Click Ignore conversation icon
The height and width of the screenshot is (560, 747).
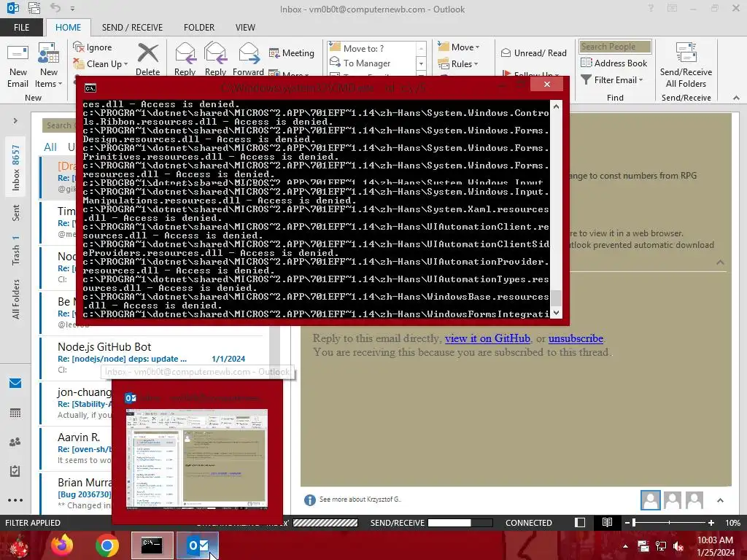(x=79, y=47)
